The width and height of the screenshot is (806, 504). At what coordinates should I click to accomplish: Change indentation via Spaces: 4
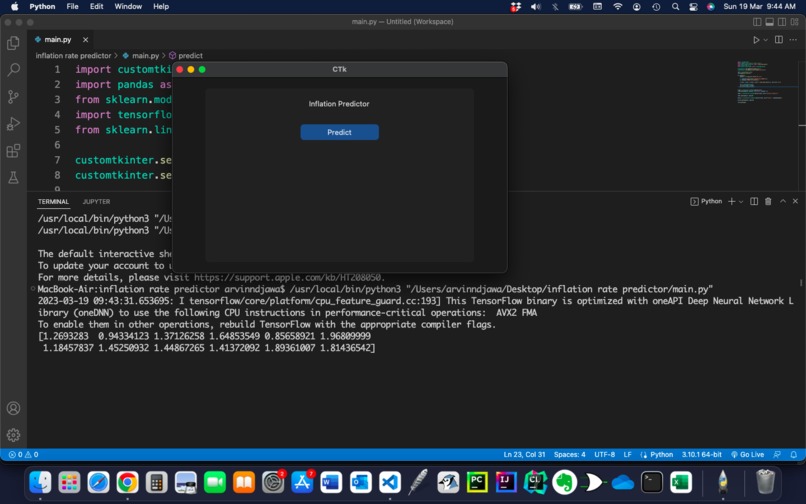coord(570,455)
